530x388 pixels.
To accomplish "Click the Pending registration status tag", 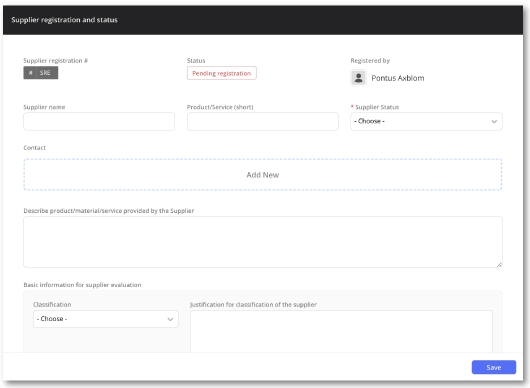I will [222, 73].
